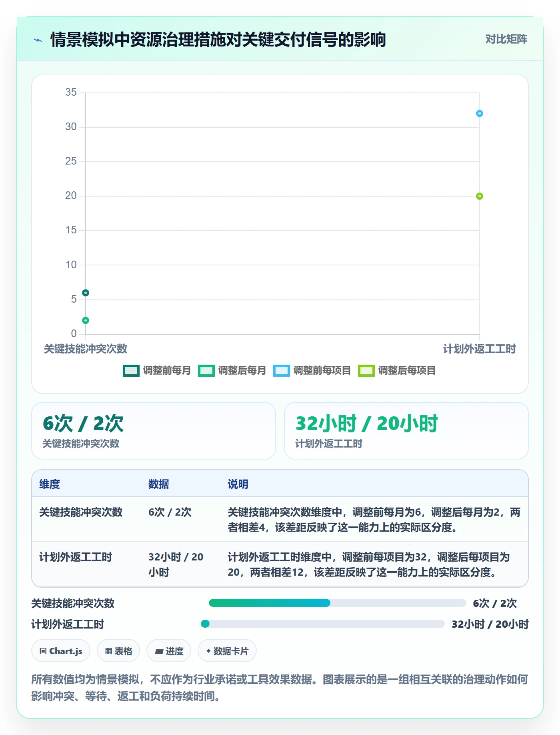
Task: Toggle the 调整前每项目 legend swatch
Action: [x=281, y=371]
